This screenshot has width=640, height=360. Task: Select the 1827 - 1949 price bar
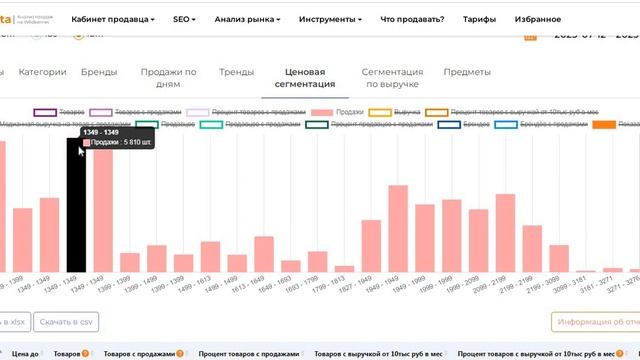pyautogui.click(x=371, y=246)
